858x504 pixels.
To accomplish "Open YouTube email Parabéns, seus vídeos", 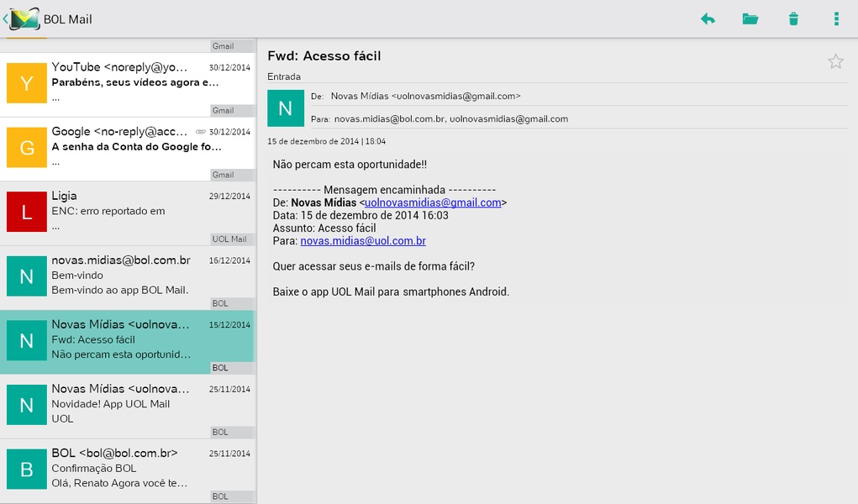I will [x=128, y=84].
